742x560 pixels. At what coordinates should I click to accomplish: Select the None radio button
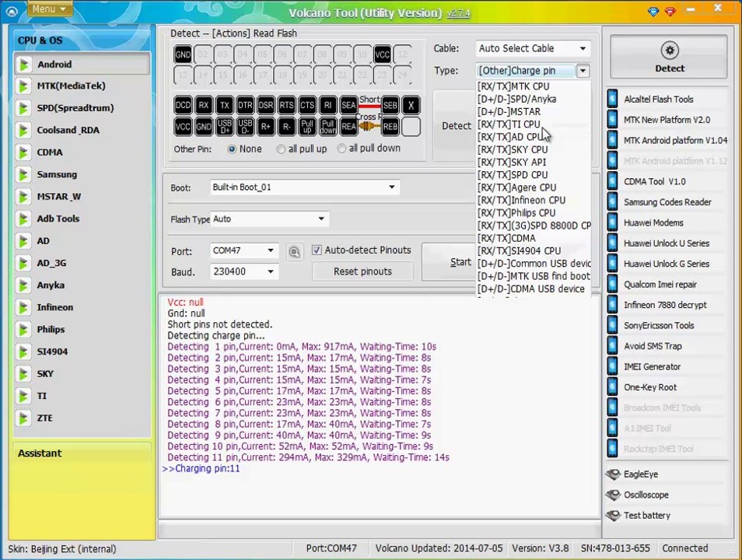coord(232,149)
